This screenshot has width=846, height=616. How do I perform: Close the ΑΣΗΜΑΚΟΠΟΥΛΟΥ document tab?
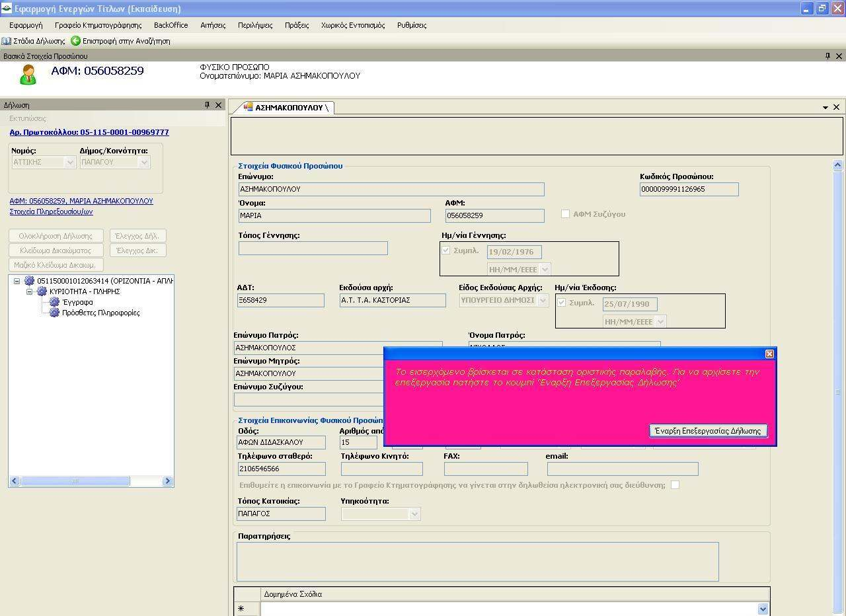click(837, 107)
